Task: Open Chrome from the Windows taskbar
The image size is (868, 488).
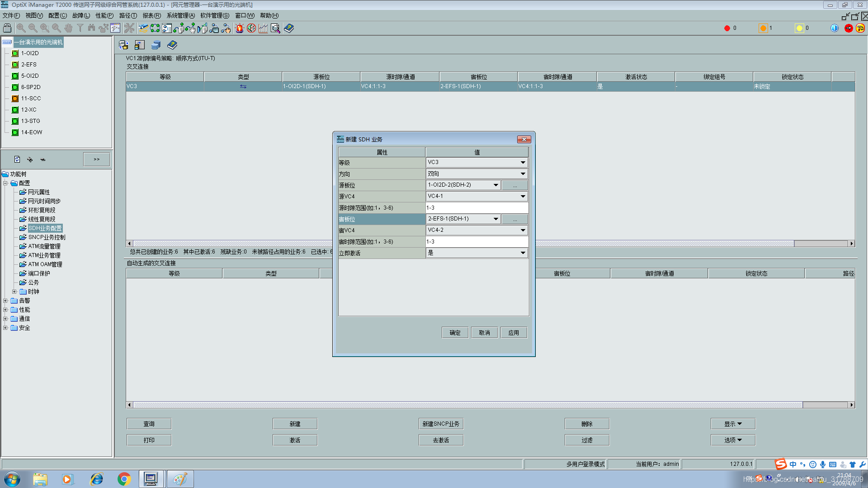Action: point(124,479)
